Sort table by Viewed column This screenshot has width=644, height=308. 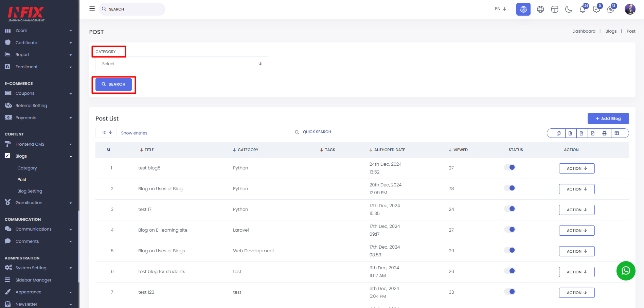(x=458, y=150)
